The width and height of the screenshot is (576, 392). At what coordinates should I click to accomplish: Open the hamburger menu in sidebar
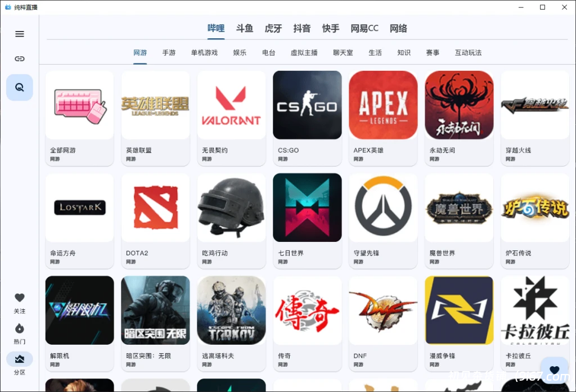coord(20,34)
